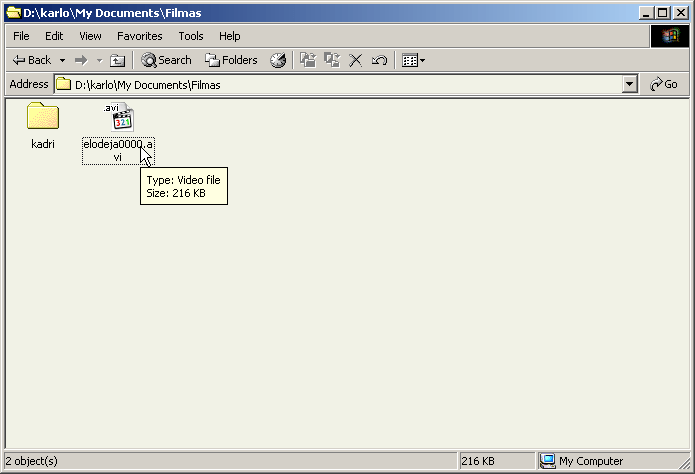Click the '2 object(s)' status bar text
This screenshot has width=695, height=474.
(x=31, y=461)
